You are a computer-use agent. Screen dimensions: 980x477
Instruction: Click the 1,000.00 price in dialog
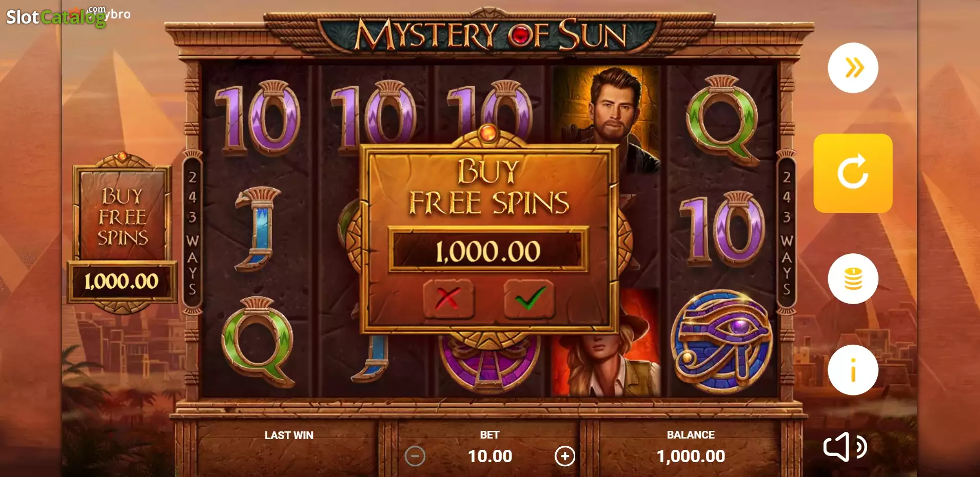(x=488, y=251)
